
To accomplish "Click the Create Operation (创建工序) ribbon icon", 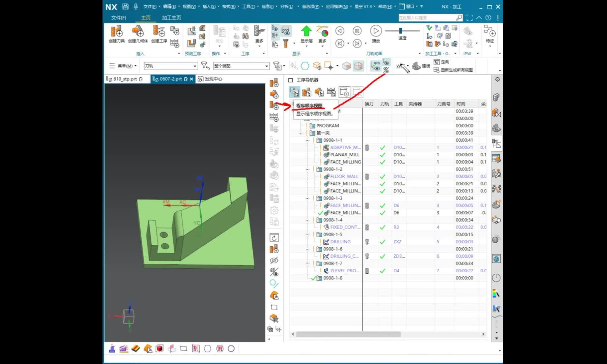I will [159, 31].
